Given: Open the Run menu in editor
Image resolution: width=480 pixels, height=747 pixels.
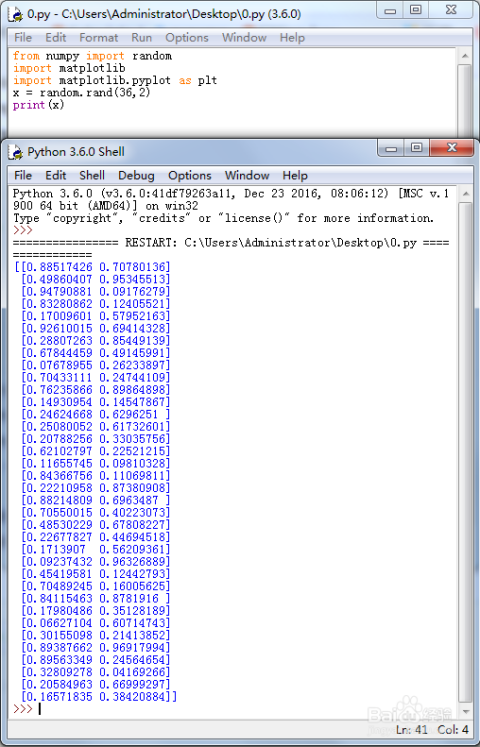Looking at the screenshot, I should [141, 38].
